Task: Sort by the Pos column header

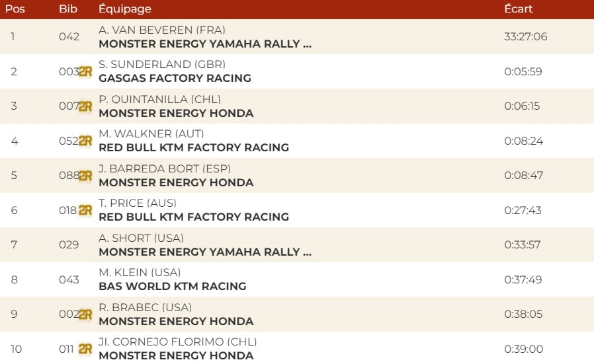Action: pyautogui.click(x=15, y=9)
